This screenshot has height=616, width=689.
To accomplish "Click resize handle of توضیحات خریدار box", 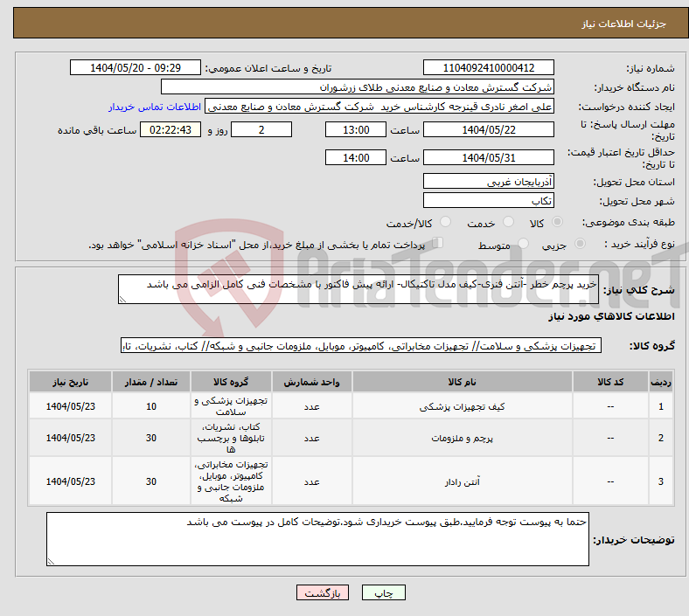I will (51, 561).
